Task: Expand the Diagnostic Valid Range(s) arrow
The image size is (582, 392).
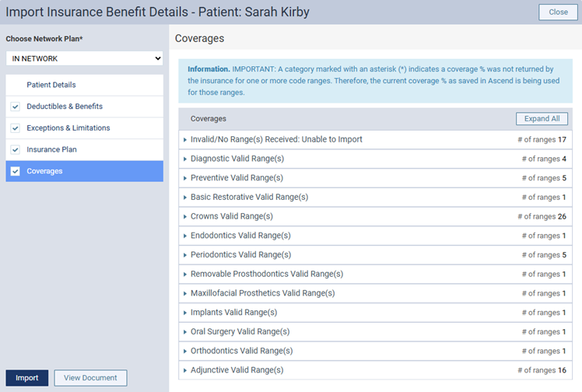Action: (184, 159)
